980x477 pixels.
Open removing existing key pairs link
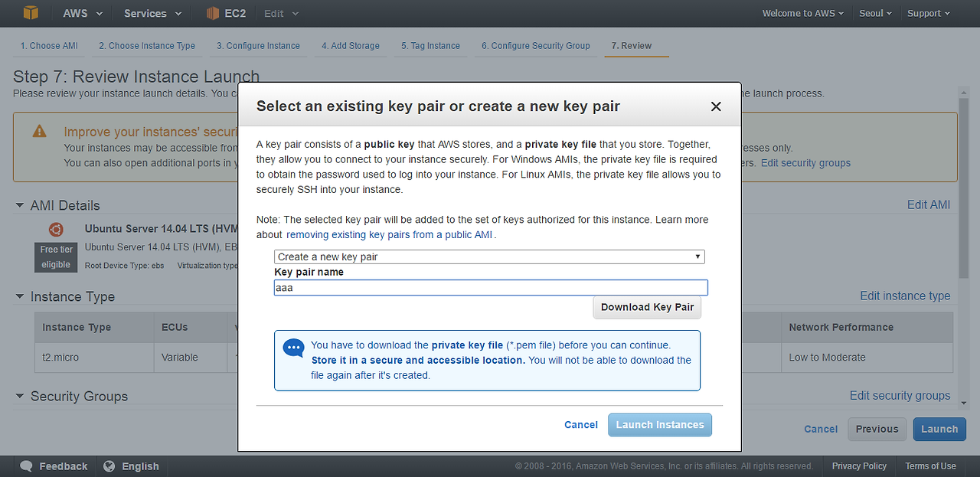pyautogui.click(x=389, y=234)
